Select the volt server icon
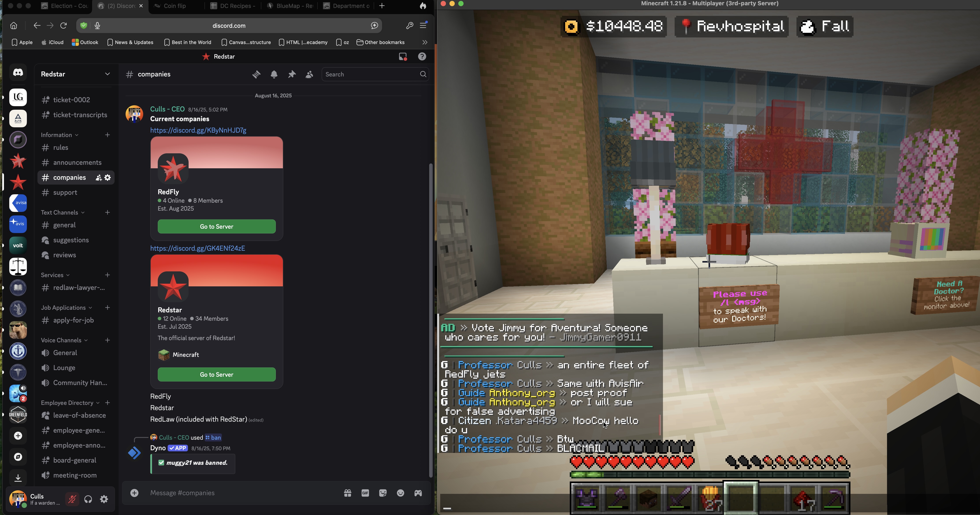 18,245
